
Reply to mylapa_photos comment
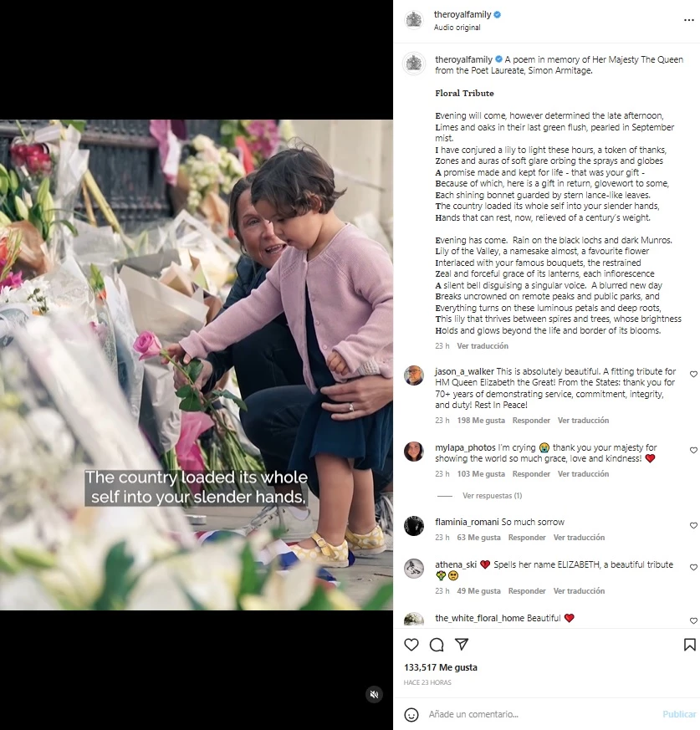(531, 474)
